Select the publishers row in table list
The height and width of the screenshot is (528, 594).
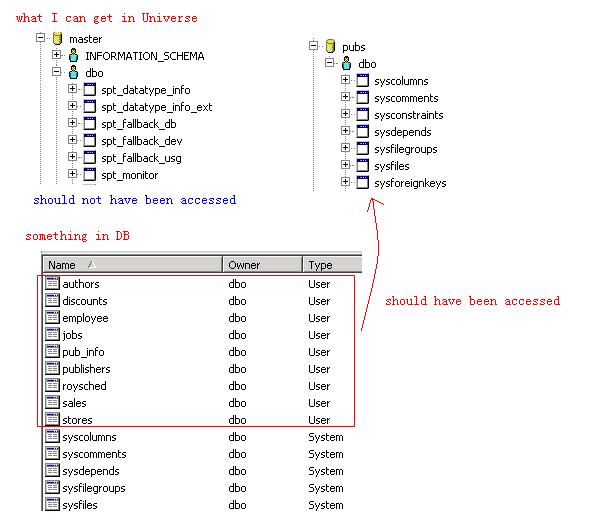click(x=197, y=369)
